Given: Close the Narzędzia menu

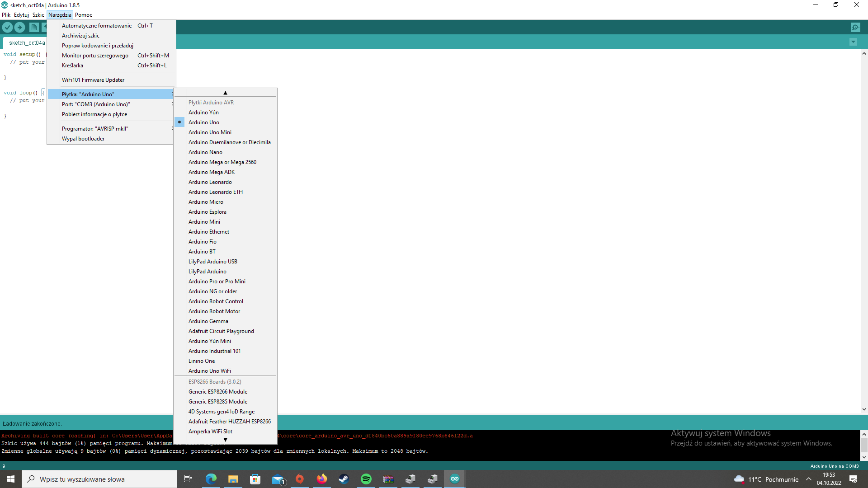Looking at the screenshot, I should point(60,15).
